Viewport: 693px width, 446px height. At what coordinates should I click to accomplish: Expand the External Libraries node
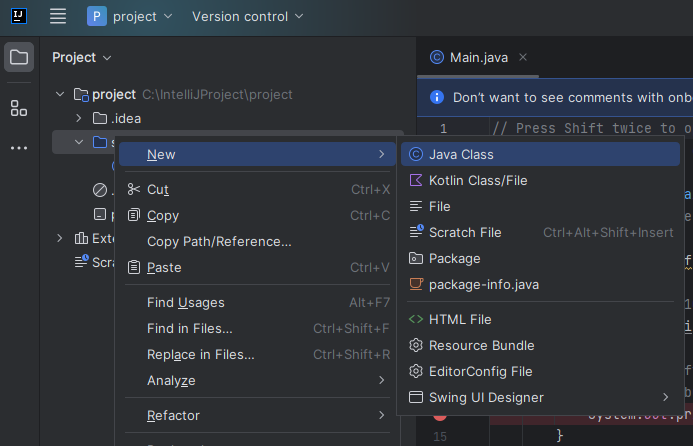pyautogui.click(x=60, y=238)
